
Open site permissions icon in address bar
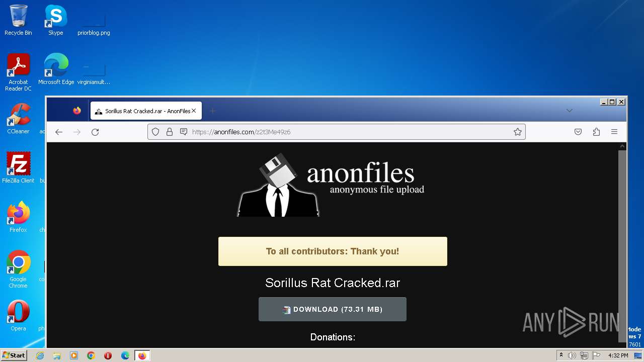tap(184, 132)
